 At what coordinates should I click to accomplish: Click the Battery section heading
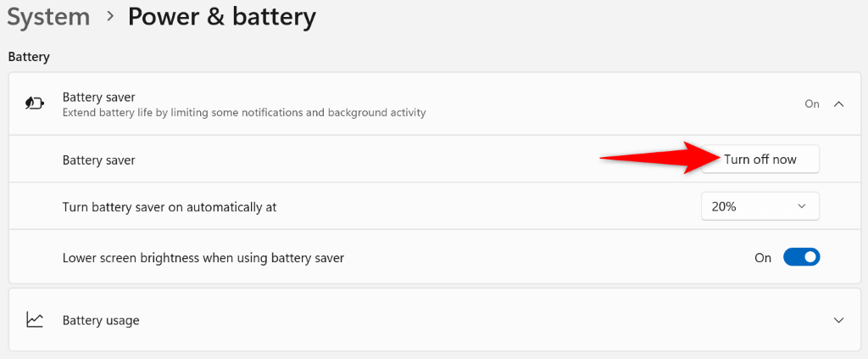pyautogui.click(x=29, y=57)
